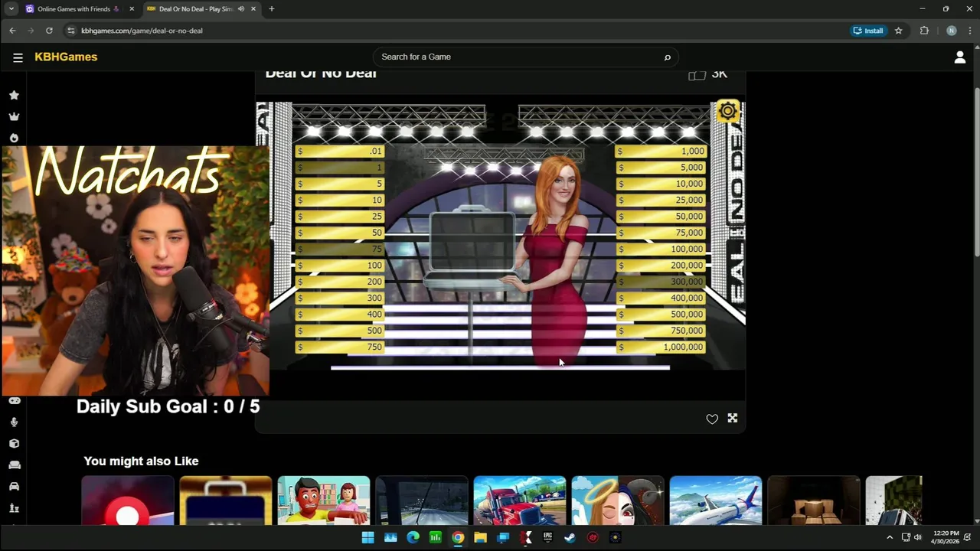Screen dimensions: 980x551
Task: Click the Install app button
Action: [868, 31]
